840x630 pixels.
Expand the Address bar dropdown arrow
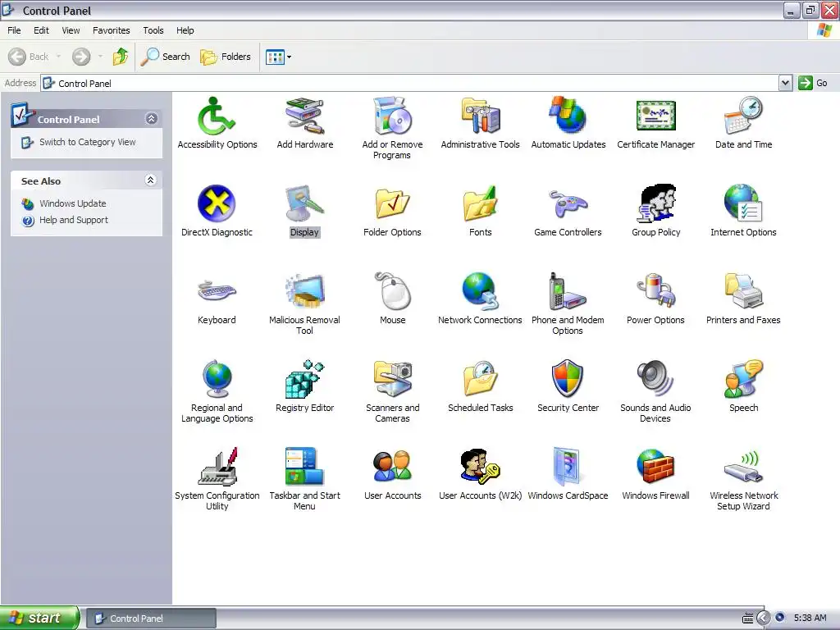click(785, 83)
